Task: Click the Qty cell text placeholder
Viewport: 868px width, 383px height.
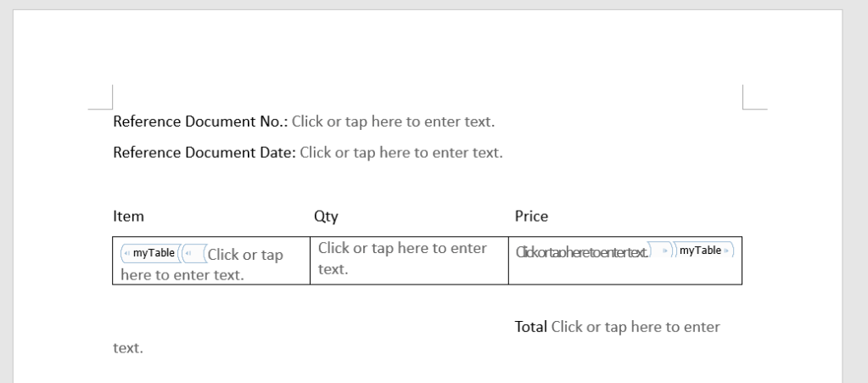Action: click(x=402, y=248)
